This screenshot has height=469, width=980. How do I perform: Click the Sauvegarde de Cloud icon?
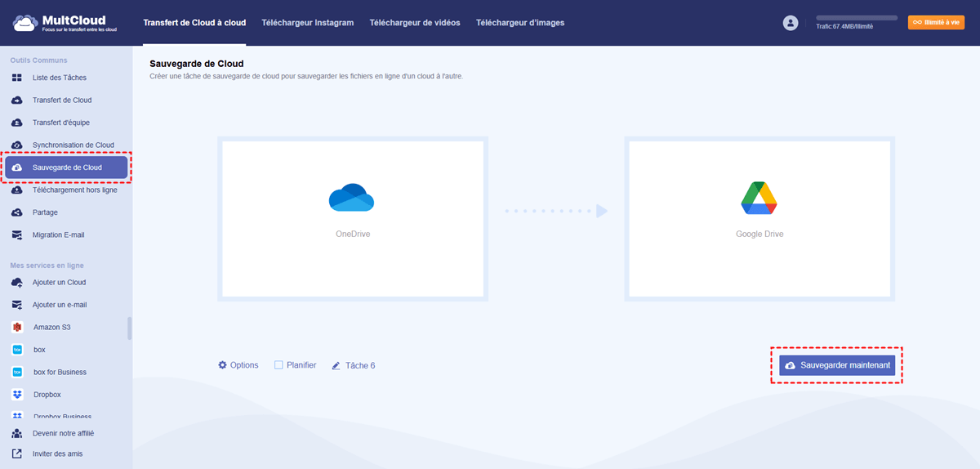17,167
